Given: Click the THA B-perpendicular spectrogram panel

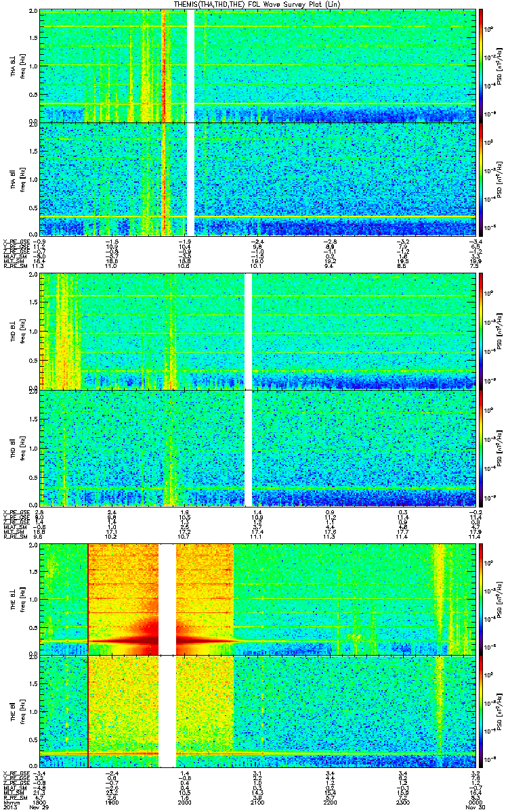Looking at the screenshot, I should click(x=257, y=66).
